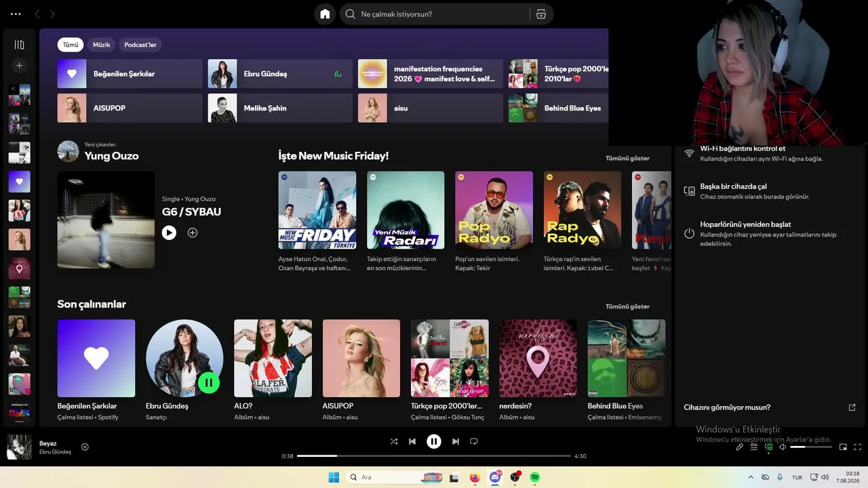Open the Browse icon in the search bar
The height and width of the screenshot is (488, 868).
pos(540,14)
